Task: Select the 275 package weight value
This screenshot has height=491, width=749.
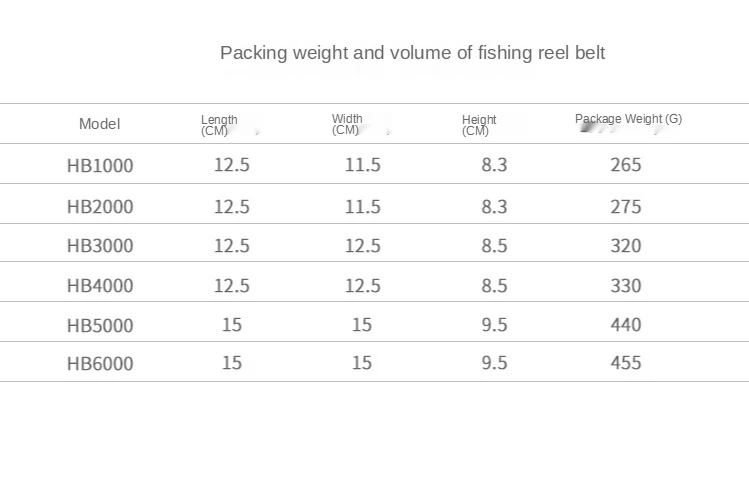Action: [x=626, y=207]
